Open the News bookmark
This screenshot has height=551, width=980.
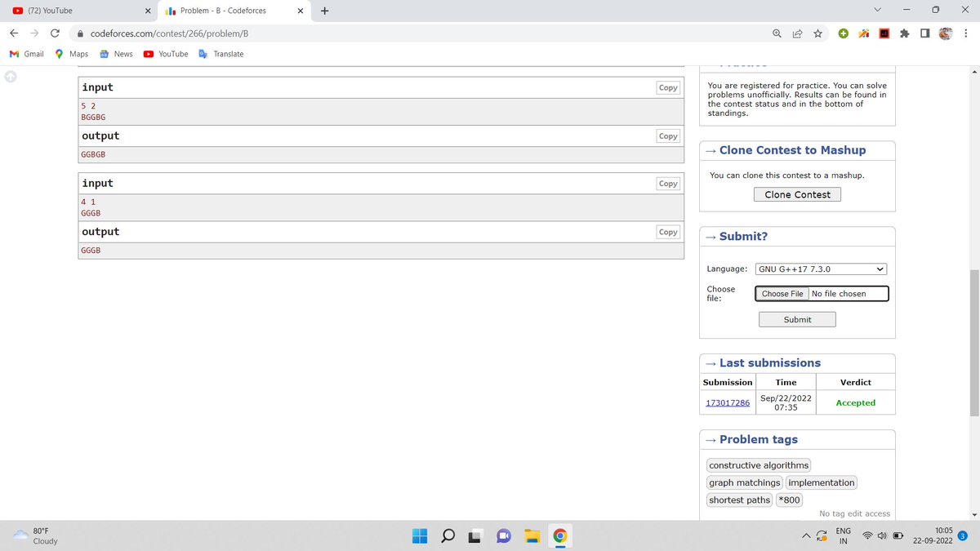[x=116, y=54]
